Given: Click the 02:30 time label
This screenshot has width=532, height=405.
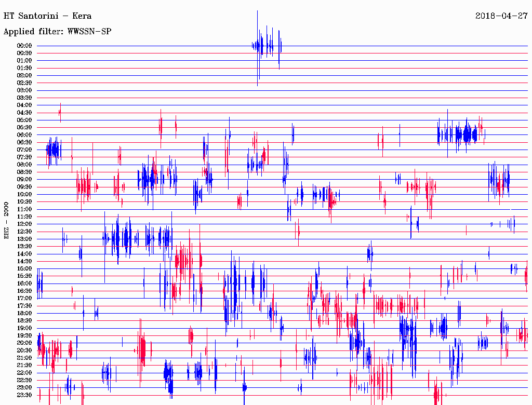Looking at the screenshot, I should click(24, 83).
